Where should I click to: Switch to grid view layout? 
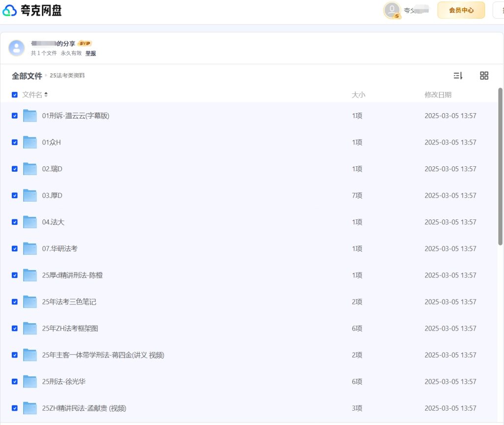[484, 75]
